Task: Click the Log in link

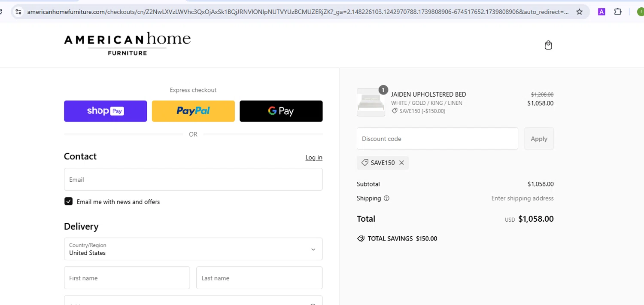Action: pos(314,158)
